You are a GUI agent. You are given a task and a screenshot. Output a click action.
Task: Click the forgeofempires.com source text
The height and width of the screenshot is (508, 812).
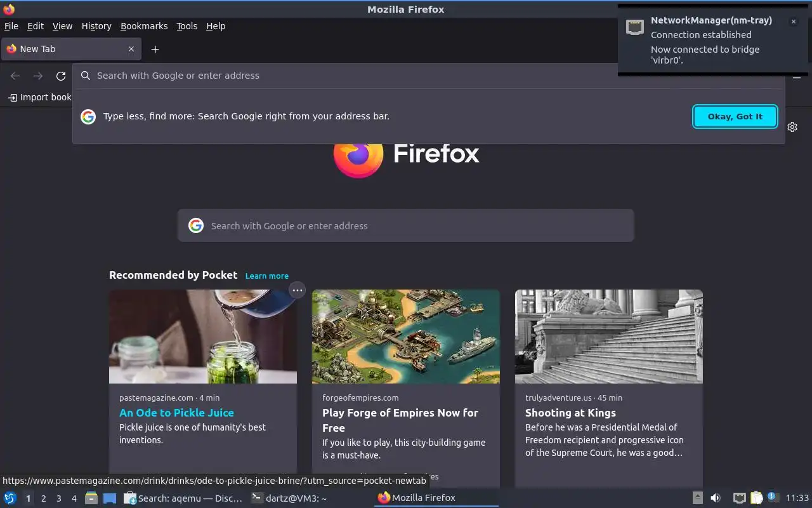coord(360,398)
